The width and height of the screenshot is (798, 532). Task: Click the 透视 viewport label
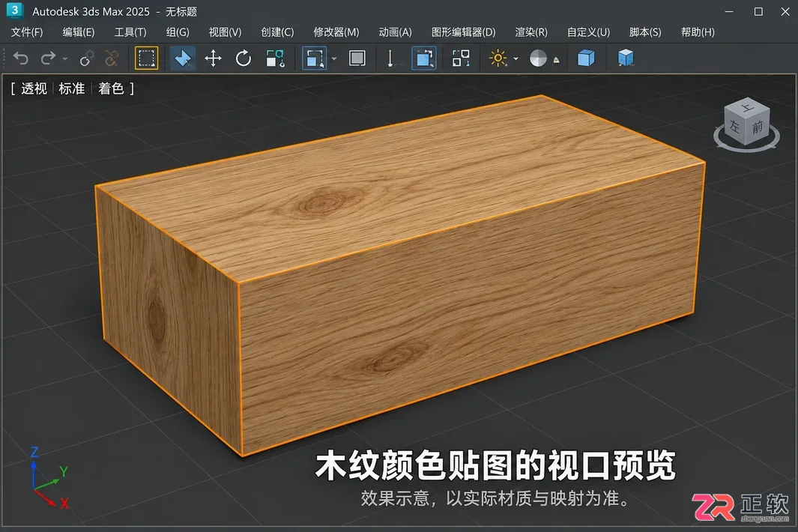coord(34,88)
